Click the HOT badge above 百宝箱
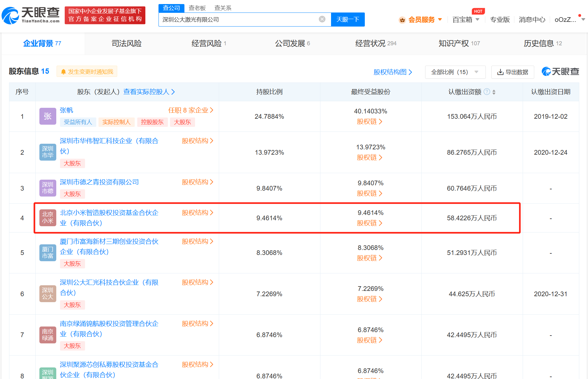Screen dimensions: 588x379 pos(478,11)
